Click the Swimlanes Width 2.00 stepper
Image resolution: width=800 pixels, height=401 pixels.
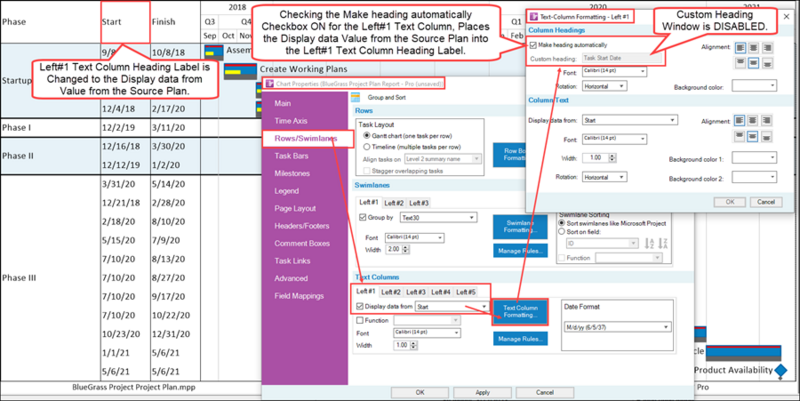[x=406, y=249]
